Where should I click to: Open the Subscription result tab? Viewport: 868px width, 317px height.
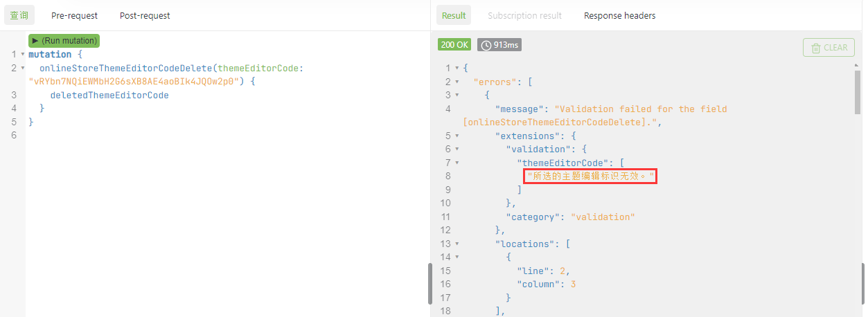coord(524,15)
